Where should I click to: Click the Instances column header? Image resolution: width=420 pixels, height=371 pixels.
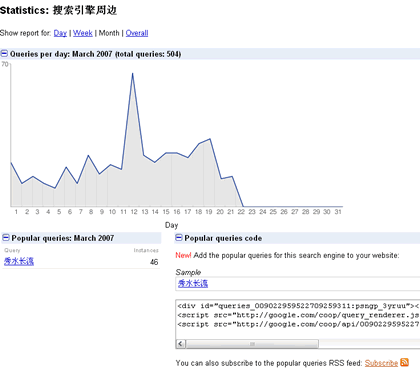click(146, 250)
